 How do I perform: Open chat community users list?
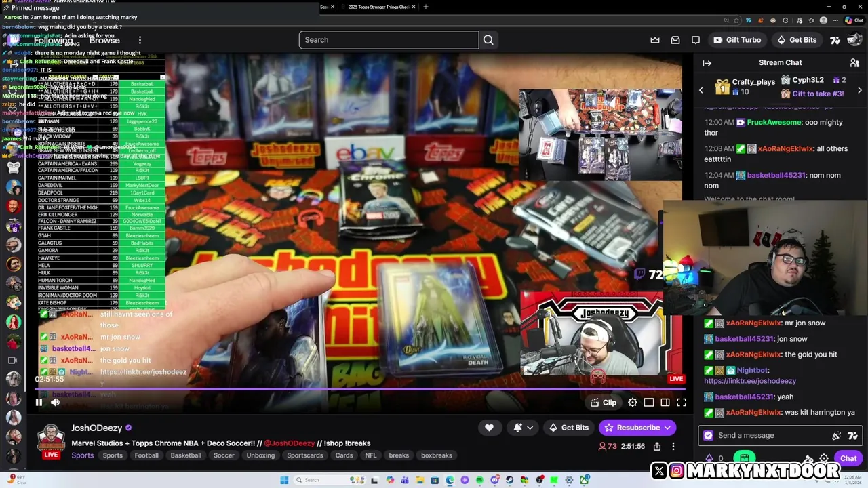pyautogui.click(x=854, y=63)
